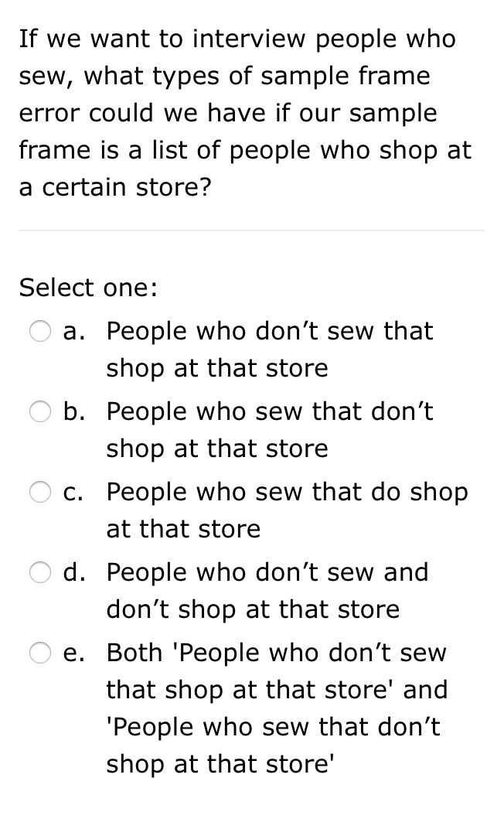
Task: Click the horizontal divider below the question
Action: point(252,230)
